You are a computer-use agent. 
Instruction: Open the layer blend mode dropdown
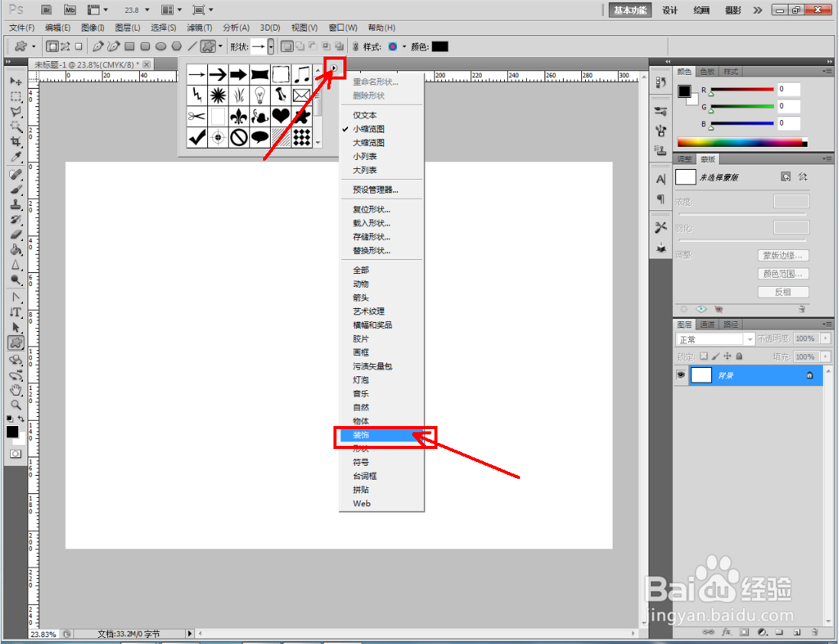coord(715,339)
